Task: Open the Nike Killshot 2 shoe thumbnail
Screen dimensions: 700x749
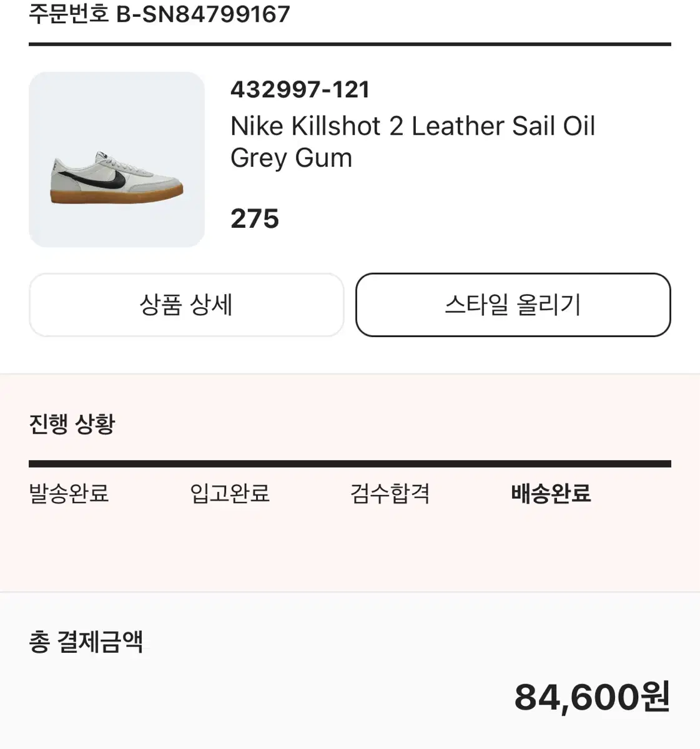Action: pos(117,160)
